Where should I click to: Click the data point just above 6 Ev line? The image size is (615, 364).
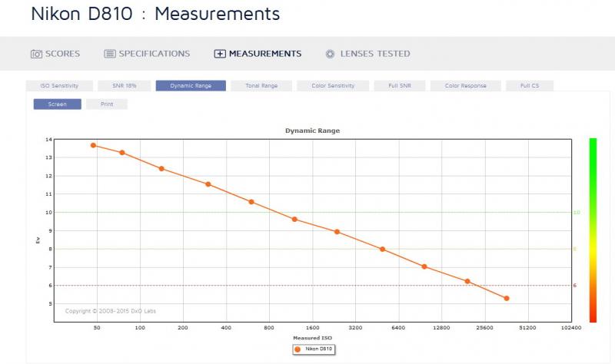point(467,281)
